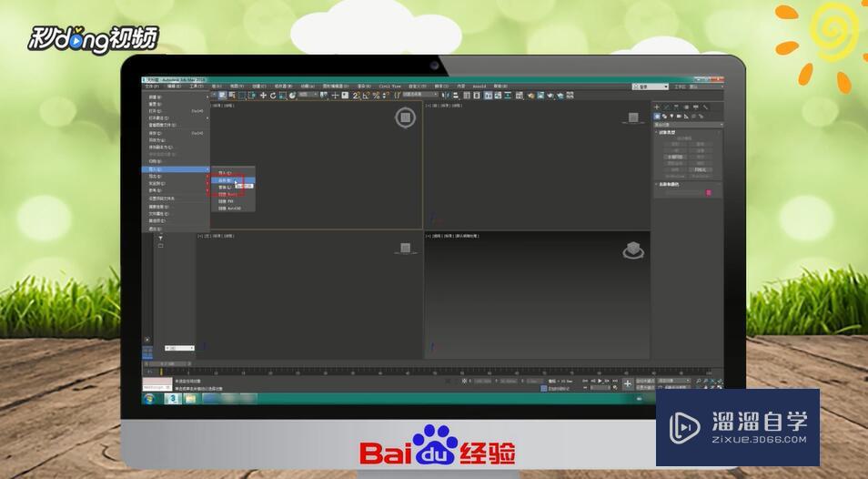Click the Select and Place tool
This screenshot has width=868, height=479.
click(x=292, y=96)
